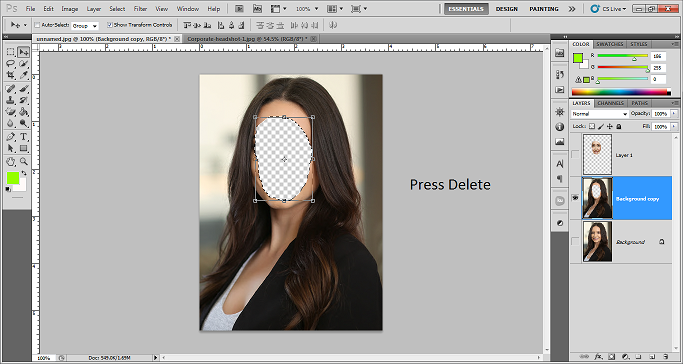Screen dimensions: 683x364
Task: Select the Zoom tool
Action: pyautogui.click(x=24, y=162)
